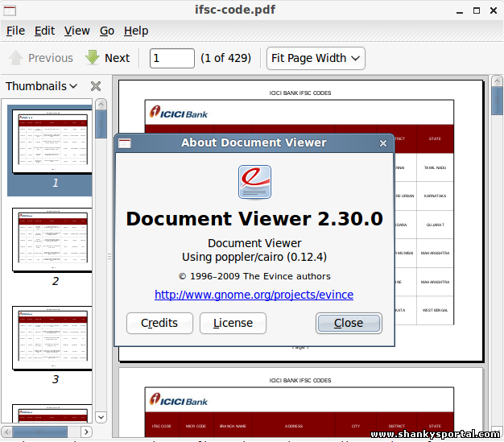The height and width of the screenshot is (442, 504).
Task: Go to Next page with green arrow
Action: (x=93, y=58)
